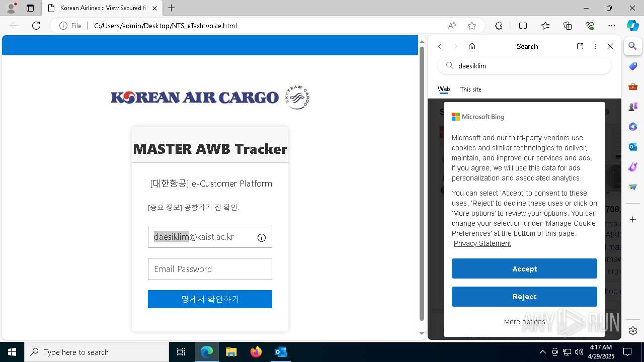Open Favorites list icon
Image resolution: width=644 pixels, height=362 pixels.
point(545,26)
